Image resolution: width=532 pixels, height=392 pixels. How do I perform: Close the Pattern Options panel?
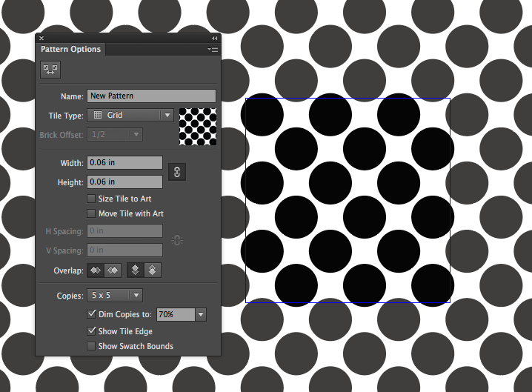pos(41,38)
